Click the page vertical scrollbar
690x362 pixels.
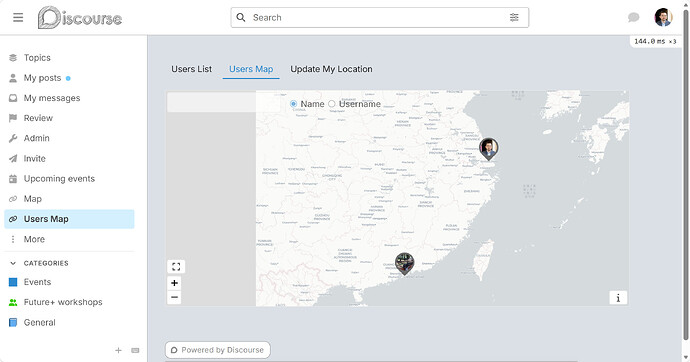coord(686,176)
